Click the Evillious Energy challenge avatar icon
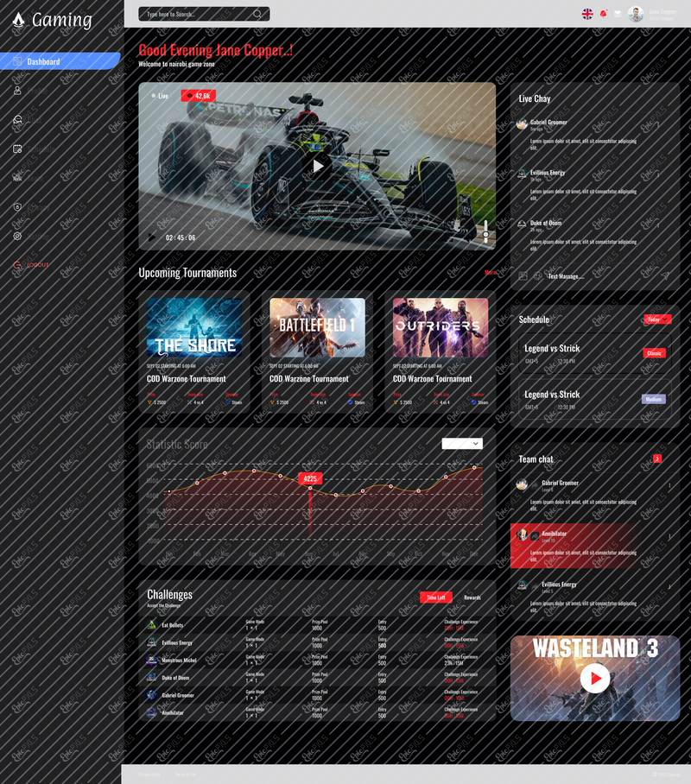 152,642
